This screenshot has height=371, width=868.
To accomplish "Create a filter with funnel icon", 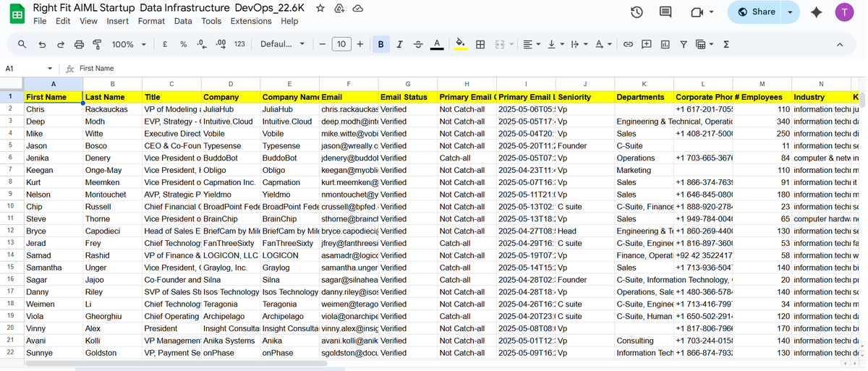I will point(684,44).
